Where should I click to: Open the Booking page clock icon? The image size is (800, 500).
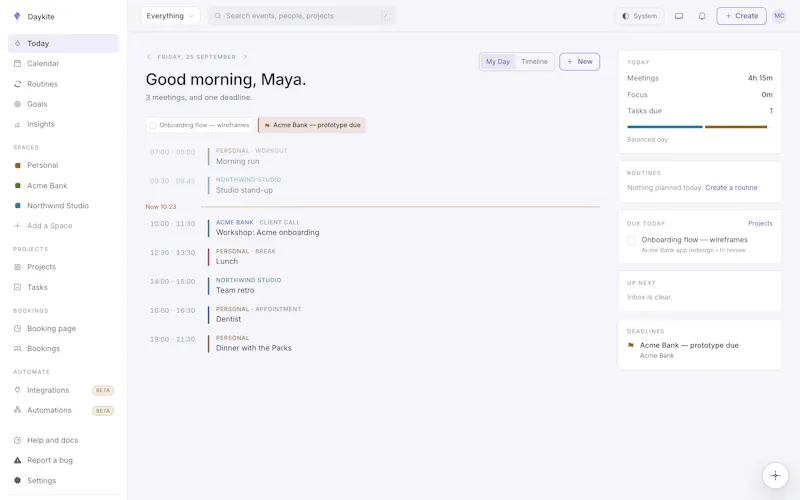point(17,329)
